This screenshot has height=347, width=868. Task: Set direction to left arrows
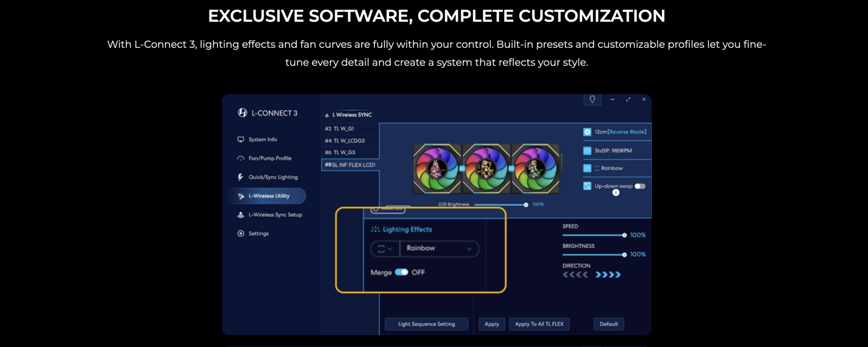[x=576, y=275]
